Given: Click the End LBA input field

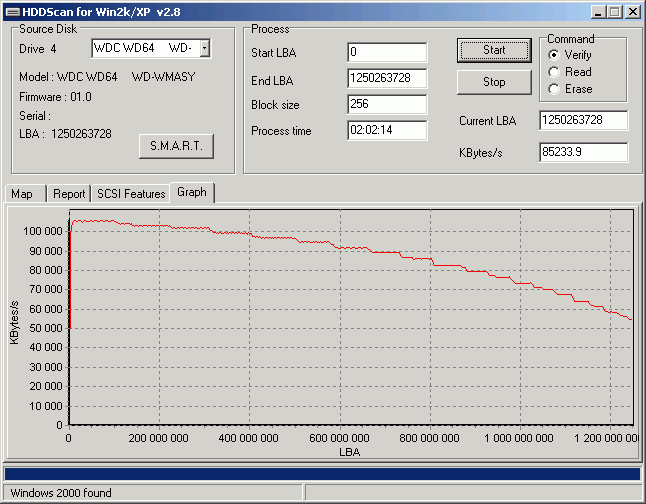Looking at the screenshot, I should (x=387, y=78).
